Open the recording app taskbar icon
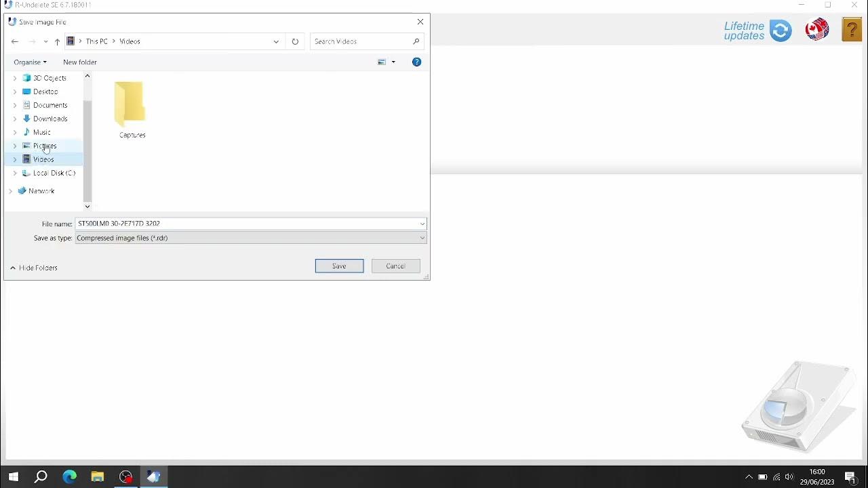 click(125, 476)
